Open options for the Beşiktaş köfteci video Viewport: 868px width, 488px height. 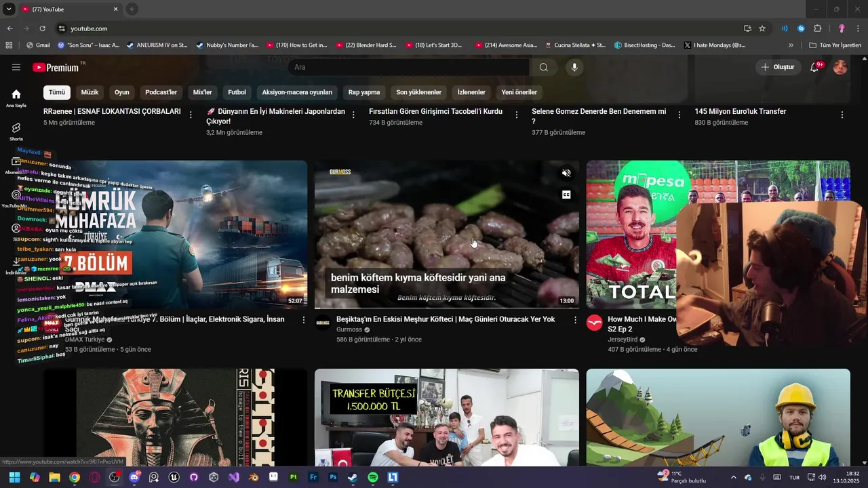pos(575,320)
